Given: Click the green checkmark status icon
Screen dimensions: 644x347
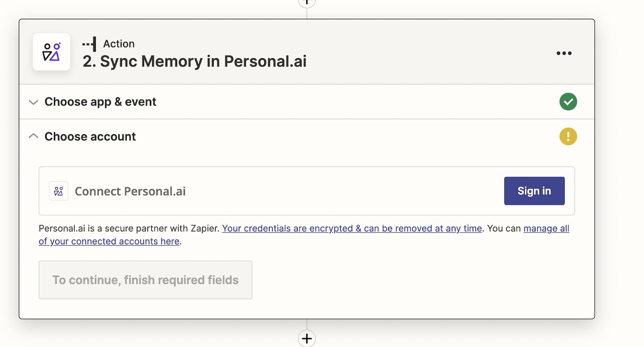Looking at the screenshot, I should 568,102.
